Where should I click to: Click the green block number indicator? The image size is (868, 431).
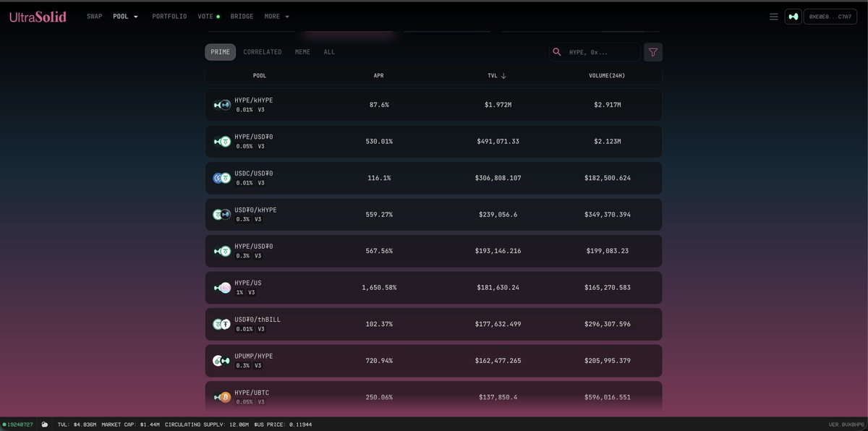(18, 424)
